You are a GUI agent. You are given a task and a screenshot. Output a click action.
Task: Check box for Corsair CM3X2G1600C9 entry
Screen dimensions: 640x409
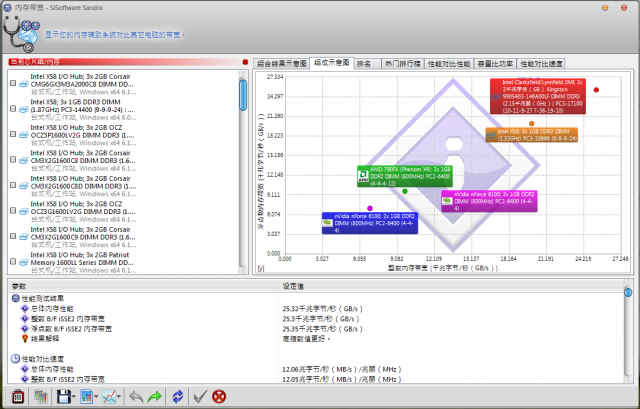(13, 236)
